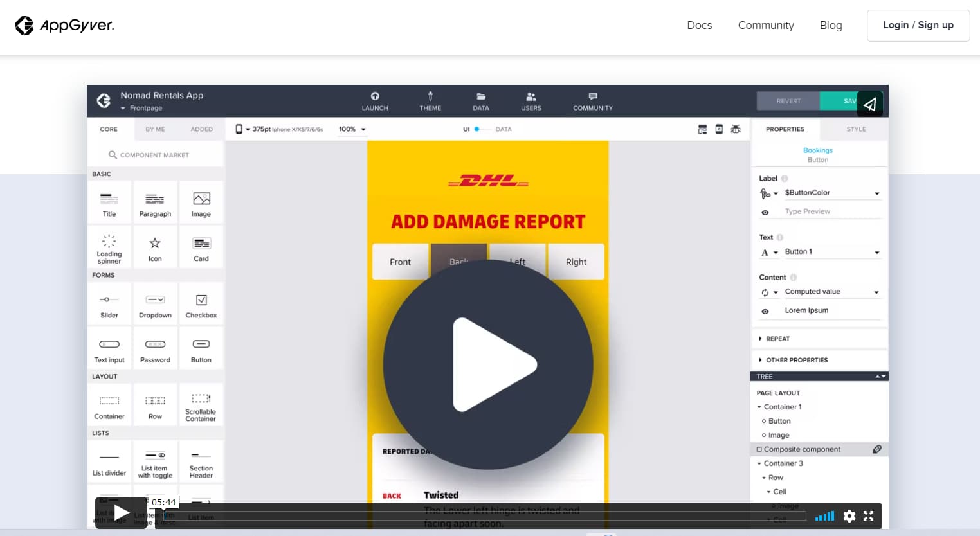
Task: Toggle visibility beside the Type Preview field
Action: (x=766, y=211)
